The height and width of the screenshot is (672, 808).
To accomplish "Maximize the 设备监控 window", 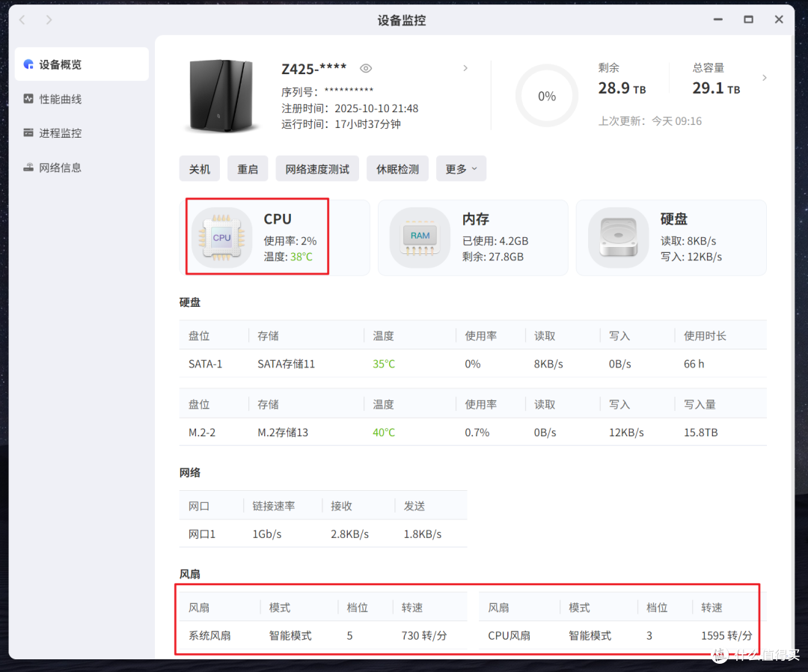I will tap(748, 19).
